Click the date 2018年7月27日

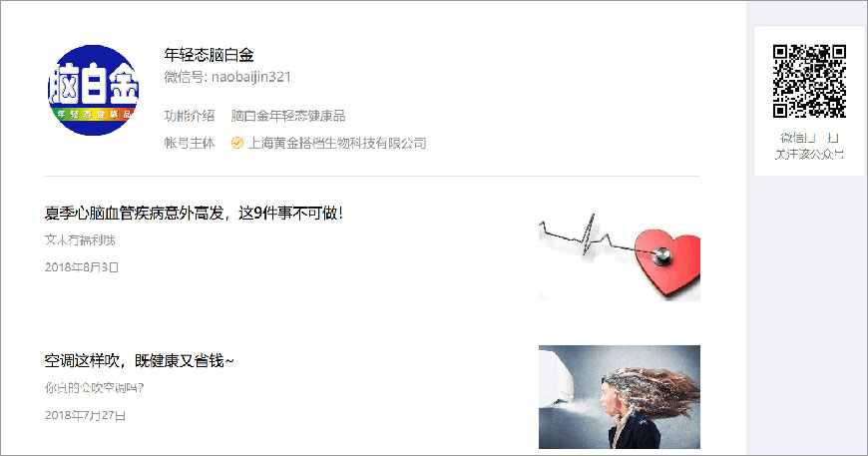85,416
